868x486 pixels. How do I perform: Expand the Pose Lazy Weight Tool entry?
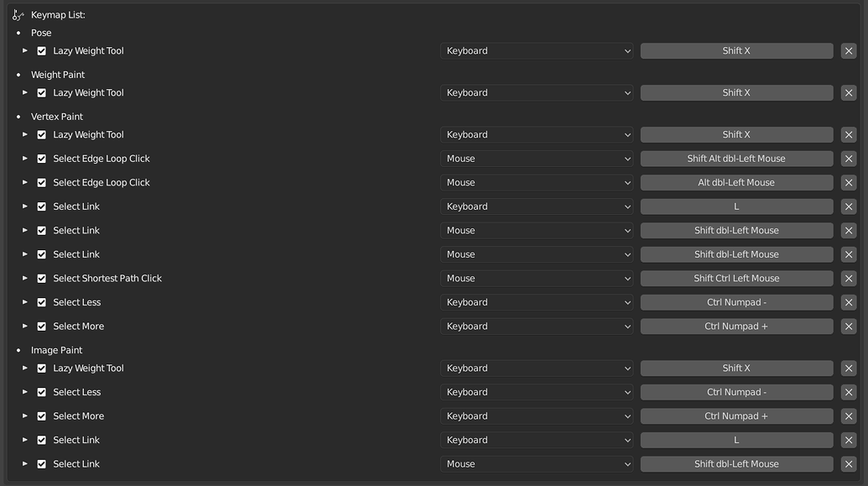[25, 50]
